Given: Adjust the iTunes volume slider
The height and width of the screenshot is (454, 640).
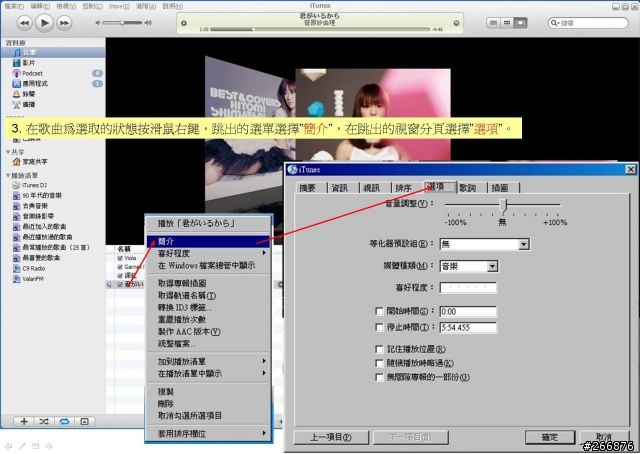Looking at the screenshot, I should coord(123,23).
